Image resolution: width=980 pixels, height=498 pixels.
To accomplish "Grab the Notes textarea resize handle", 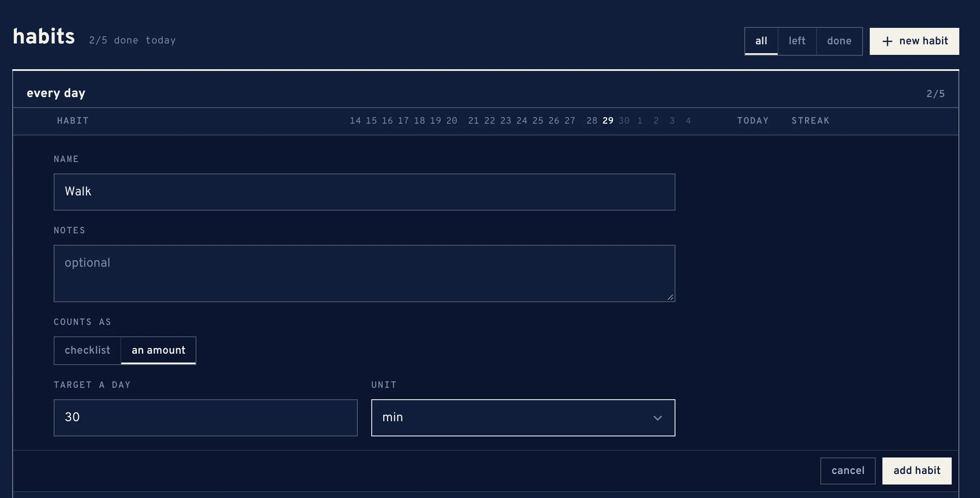I will pyautogui.click(x=670, y=297).
